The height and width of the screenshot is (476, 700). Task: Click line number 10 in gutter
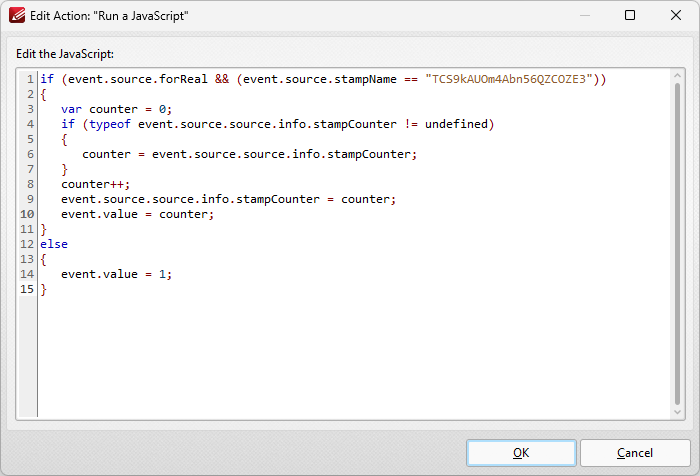(x=27, y=214)
